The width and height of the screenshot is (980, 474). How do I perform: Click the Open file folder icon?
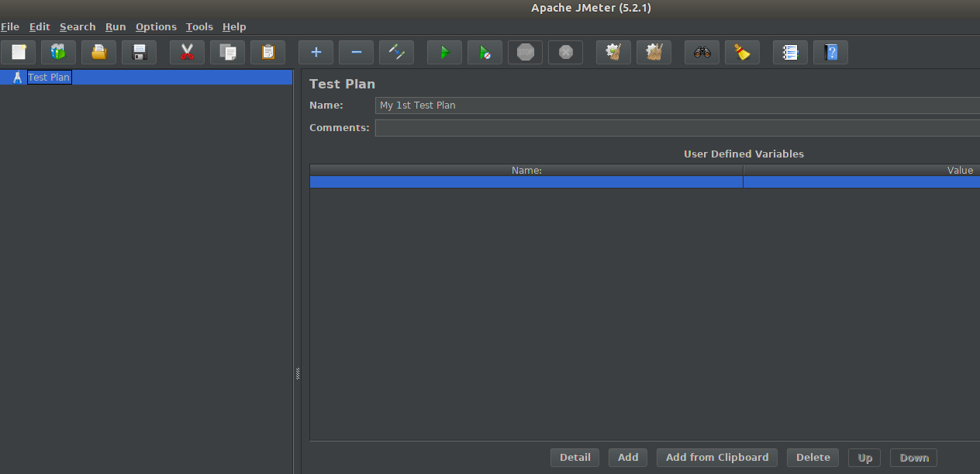point(99,53)
